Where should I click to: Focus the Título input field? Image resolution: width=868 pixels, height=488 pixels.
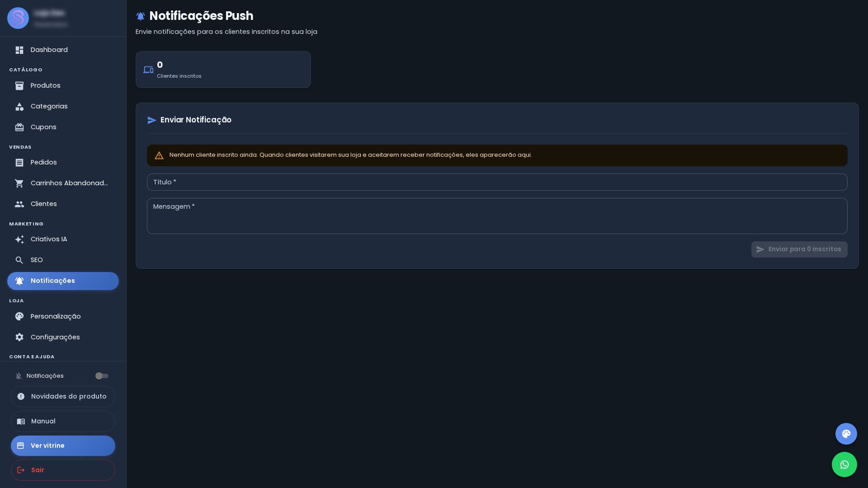coord(497,182)
